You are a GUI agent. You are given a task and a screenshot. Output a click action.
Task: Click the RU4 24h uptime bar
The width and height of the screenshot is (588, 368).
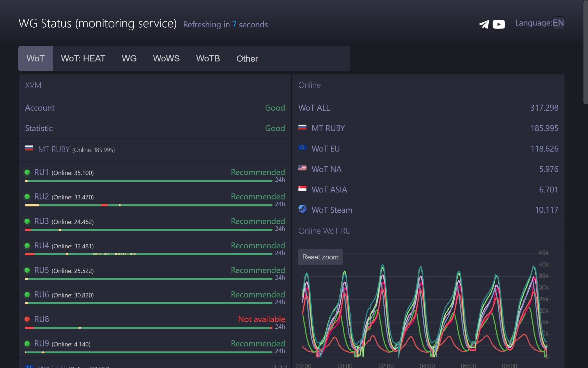[x=149, y=254]
